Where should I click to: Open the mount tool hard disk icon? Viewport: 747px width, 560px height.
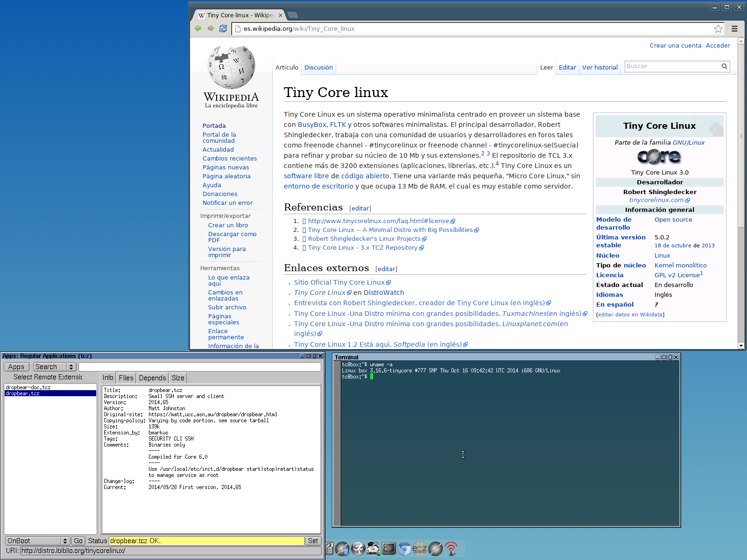coord(373,548)
